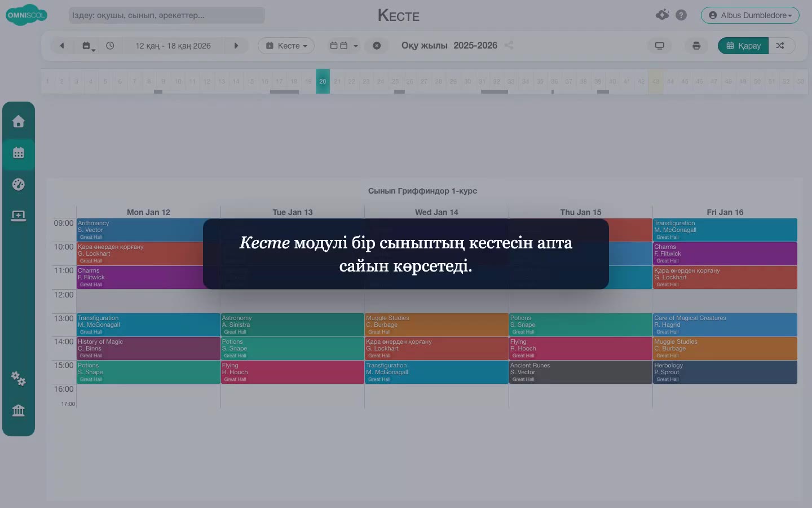Open Thursday Flying lesson at 14:00
Screen dimensions: 812x508
tap(581, 348)
